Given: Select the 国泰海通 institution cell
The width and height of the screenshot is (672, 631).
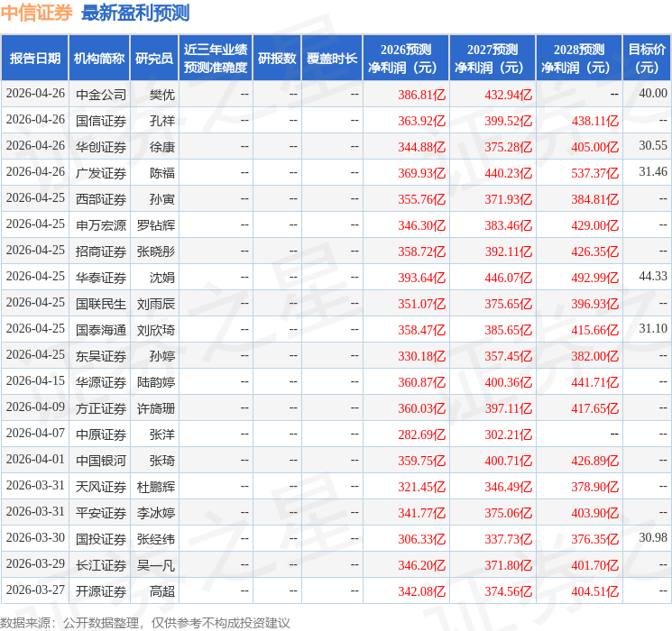Looking at the screenshot, I should pos(101,330).
